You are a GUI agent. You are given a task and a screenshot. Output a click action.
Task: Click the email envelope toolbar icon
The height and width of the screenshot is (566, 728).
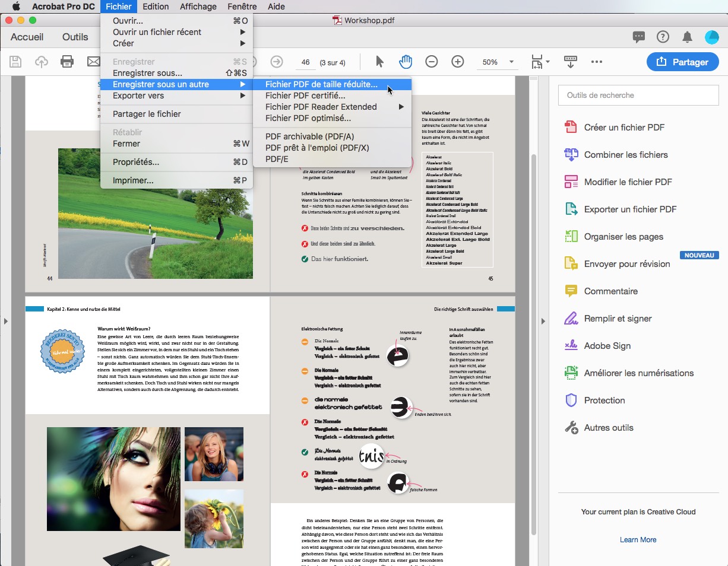(93, 62)
